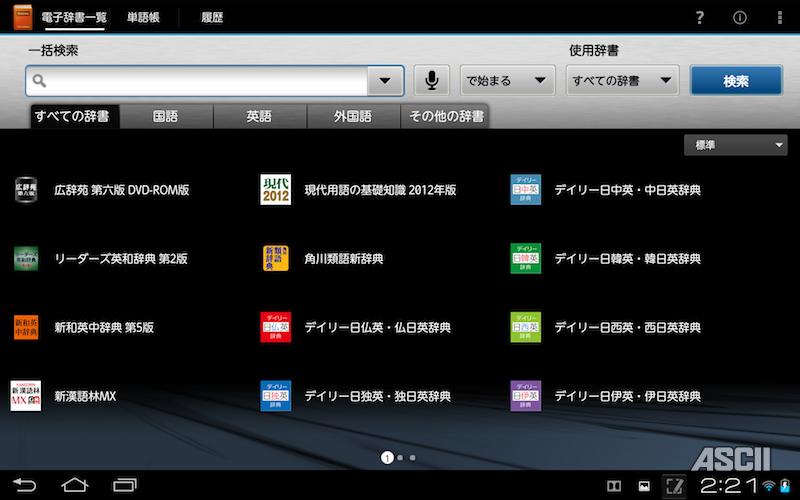Switch to the 単語帳 tab
The image size is (800, 500).
[x=143, y=17]
